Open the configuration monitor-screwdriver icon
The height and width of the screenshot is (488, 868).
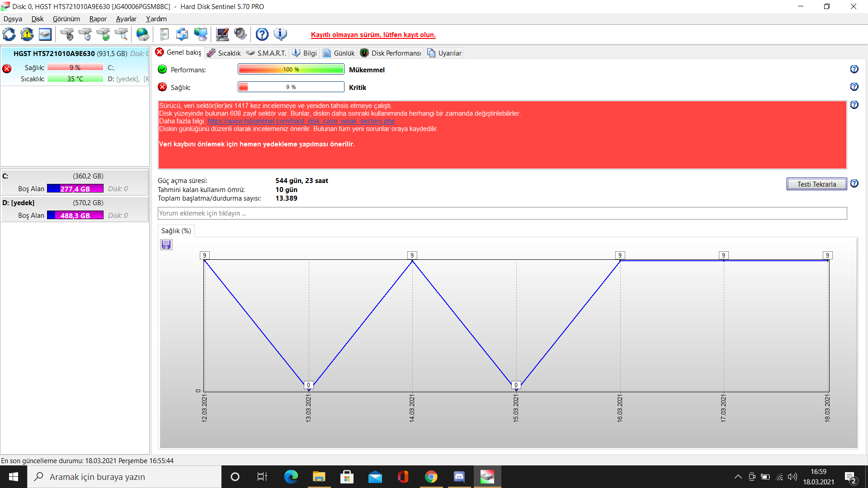click(222, 34)
